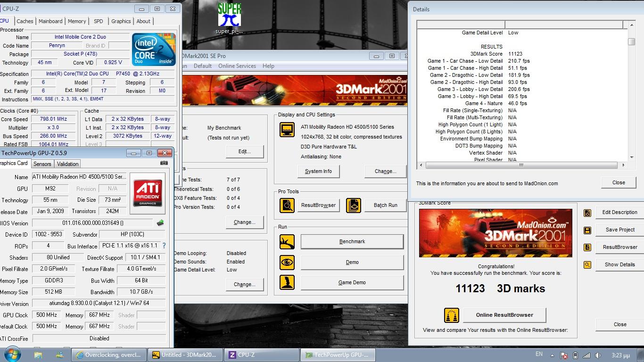Close the Details window with Close button
The image size is (644, 362).
pos(619,182)
